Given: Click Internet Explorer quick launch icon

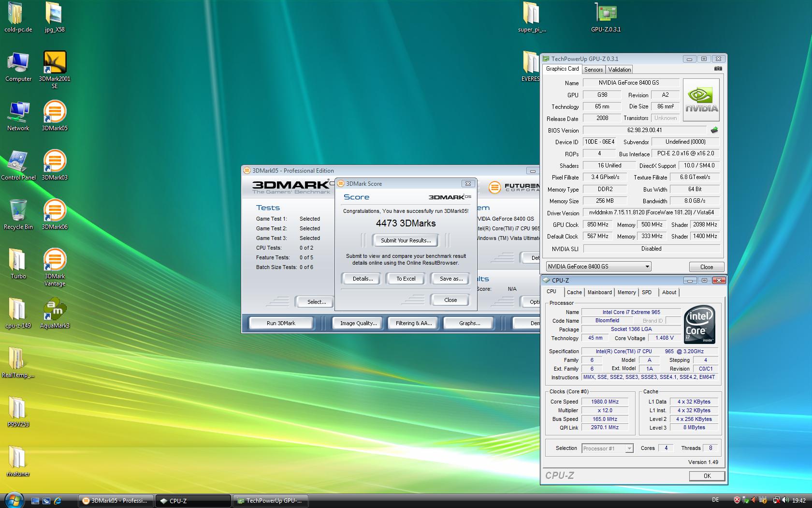Looking at the screenshot, I should [58, 501].
